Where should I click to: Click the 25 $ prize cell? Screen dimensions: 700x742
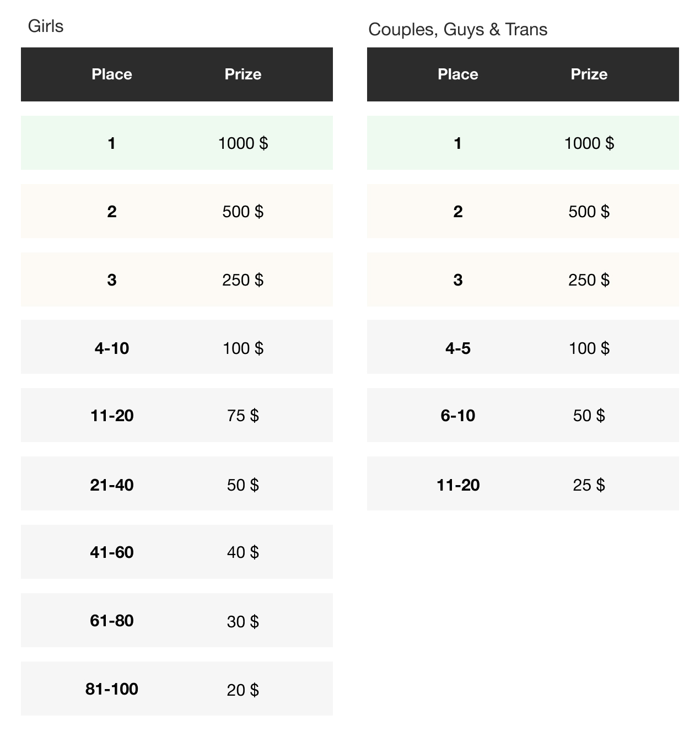pos(589,485)
